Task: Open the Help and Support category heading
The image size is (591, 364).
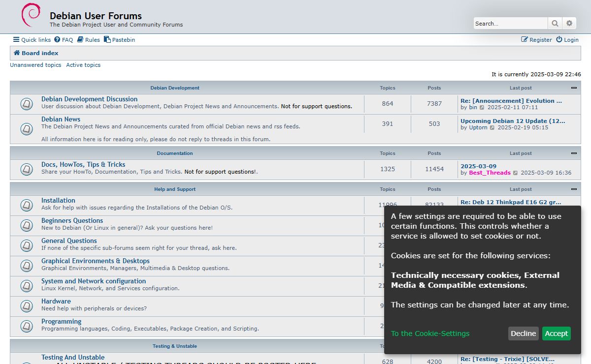Action: (x=175, y=189)
